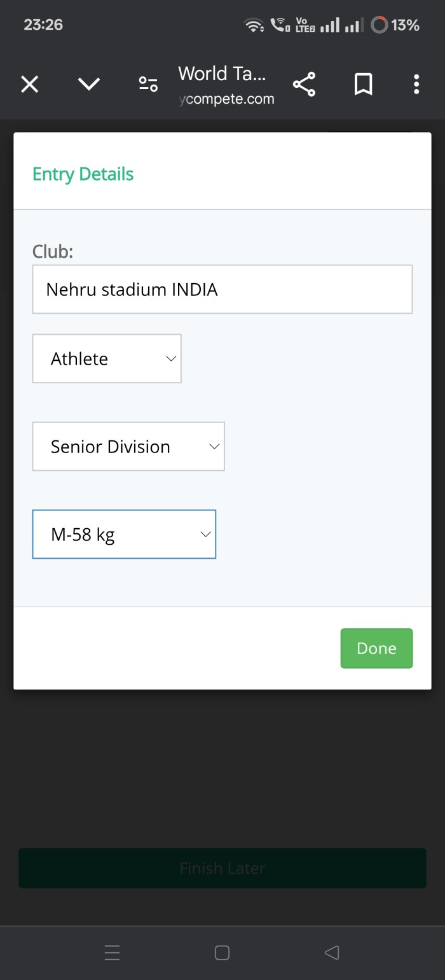Tap Android recent apps menu icon
Image resolution: width=445 pixels, height=980 pixels.
(112, 953)
